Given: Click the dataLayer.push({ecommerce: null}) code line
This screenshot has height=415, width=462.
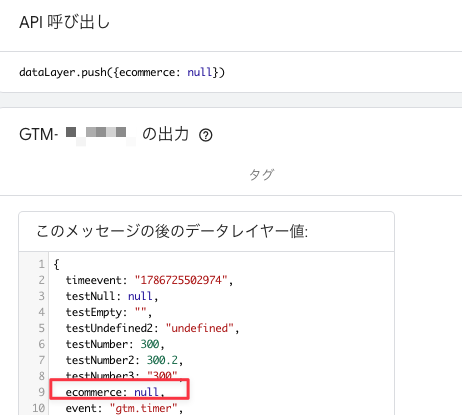Looking at the screenshot, I should pyautogui.click(x=122, y=72).
